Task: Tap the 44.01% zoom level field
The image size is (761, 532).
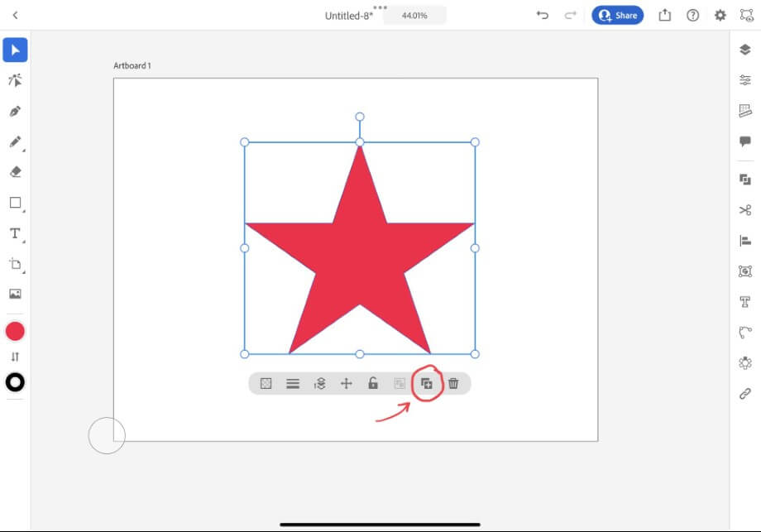Action: click(414, 16)
